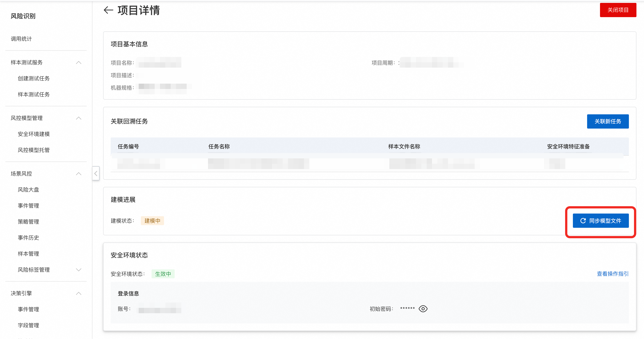Click the back arrow beside 项目详情
Image resolution: width=644 pixels, height=339 pixels.
[x=108, y=10]
